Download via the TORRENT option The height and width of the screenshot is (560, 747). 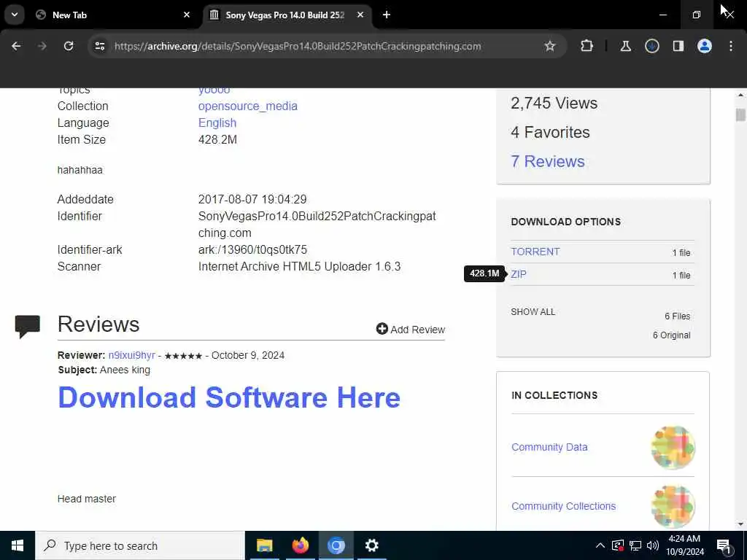tap(535, 252)
